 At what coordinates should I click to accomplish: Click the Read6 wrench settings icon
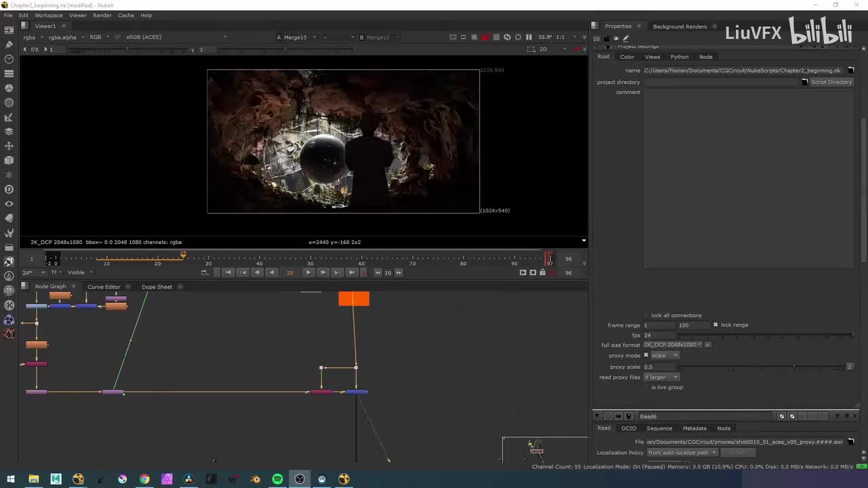(x=628, y=416)
